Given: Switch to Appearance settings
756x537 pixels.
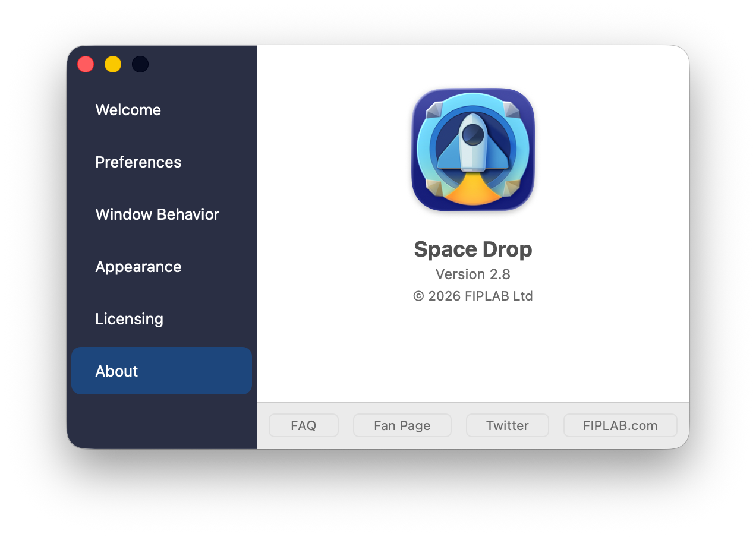Looking at the screenshot, I should (161, 267).
